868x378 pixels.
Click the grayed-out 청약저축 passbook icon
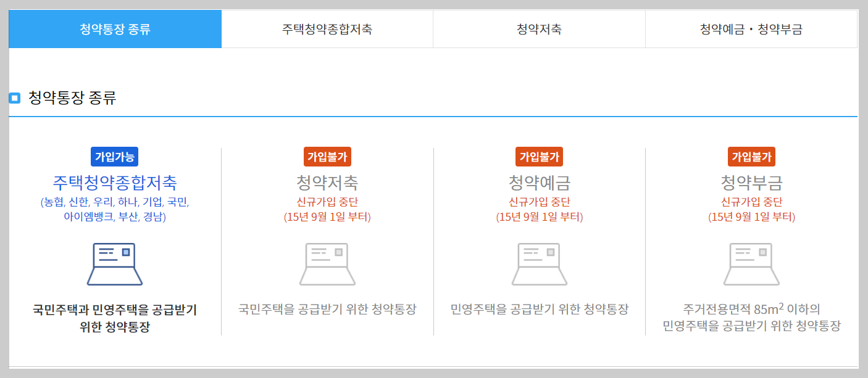pos(327,264)
